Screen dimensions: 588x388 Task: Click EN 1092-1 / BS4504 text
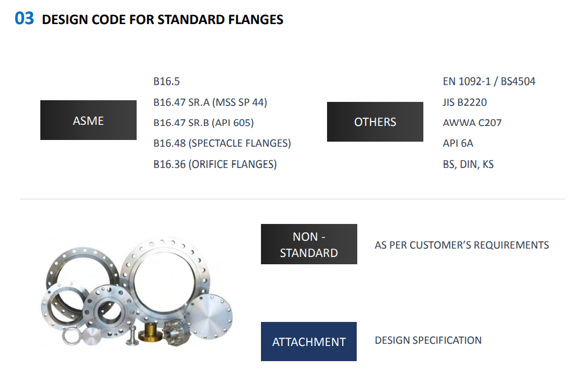(x=489, y=82)
